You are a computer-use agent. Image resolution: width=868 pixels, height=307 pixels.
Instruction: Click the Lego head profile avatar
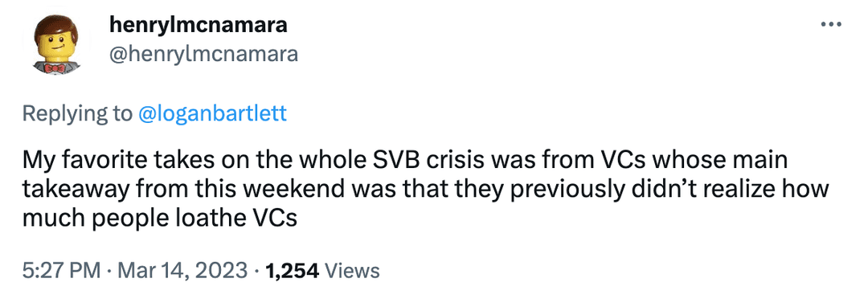[x=55, y=46]
